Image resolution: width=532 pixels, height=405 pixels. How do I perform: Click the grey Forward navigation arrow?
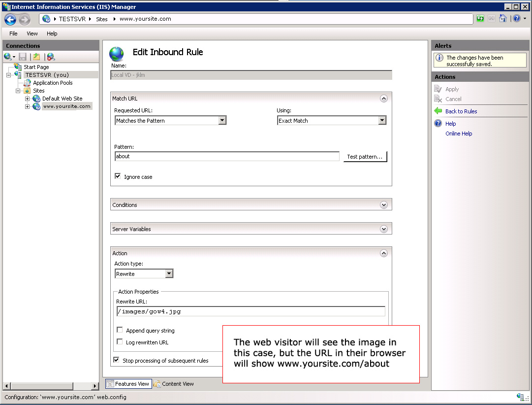click(25, 20)
